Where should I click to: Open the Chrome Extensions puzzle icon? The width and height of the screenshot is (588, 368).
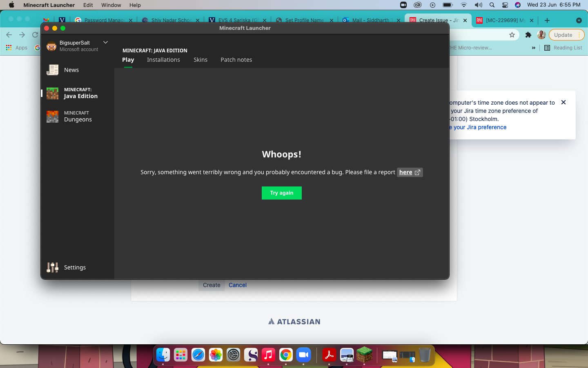[x=528, y=35]
